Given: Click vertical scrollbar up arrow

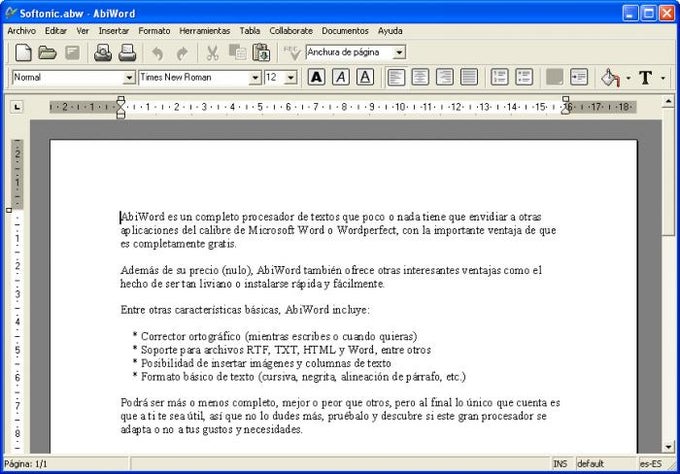Looking at the screenshot, I should point(668,101).
